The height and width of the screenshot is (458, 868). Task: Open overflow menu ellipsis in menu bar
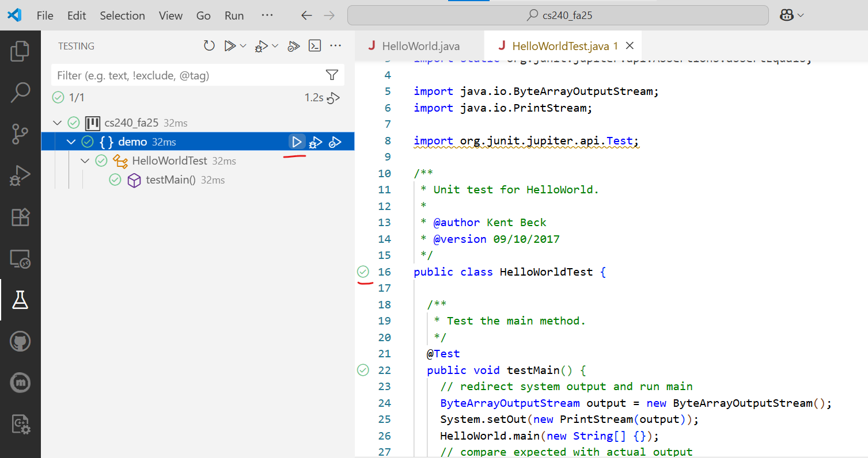pyautogui.click(x=267, y=15)
